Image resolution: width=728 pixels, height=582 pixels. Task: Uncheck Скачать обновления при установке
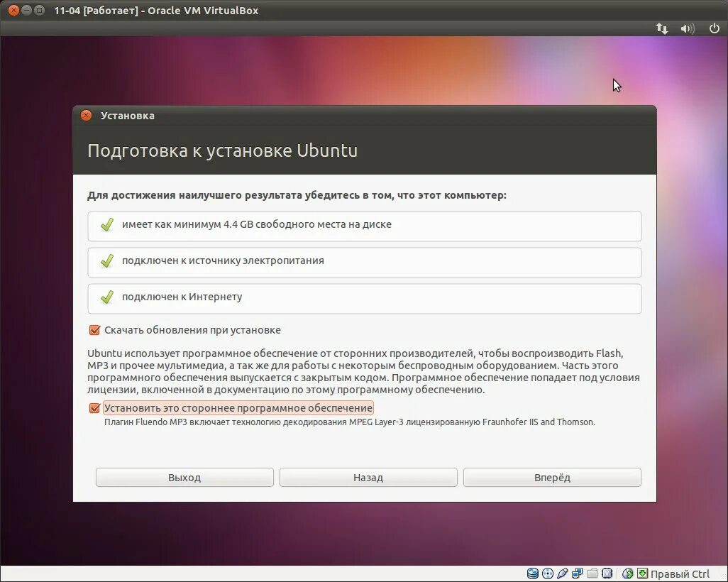coord(94,330)
